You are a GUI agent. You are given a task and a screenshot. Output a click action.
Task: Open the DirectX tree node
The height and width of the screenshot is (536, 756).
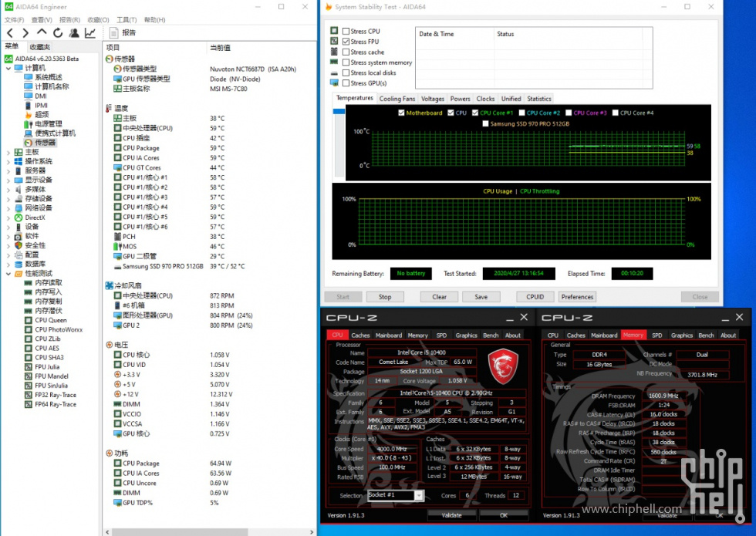35,217
